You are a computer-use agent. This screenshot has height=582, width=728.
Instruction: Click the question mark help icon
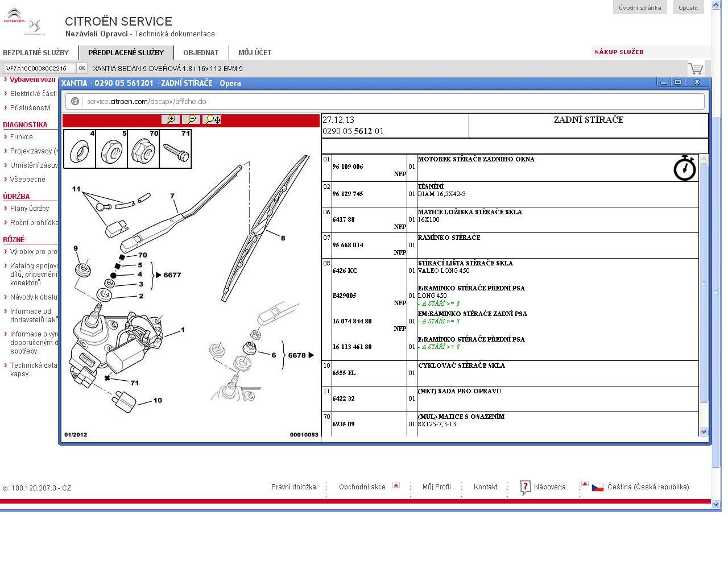(x=525, y=488)
